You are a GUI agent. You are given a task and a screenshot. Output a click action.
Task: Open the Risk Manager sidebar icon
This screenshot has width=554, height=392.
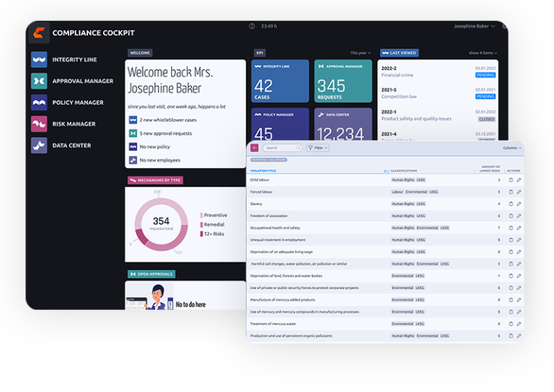point(39,124)
